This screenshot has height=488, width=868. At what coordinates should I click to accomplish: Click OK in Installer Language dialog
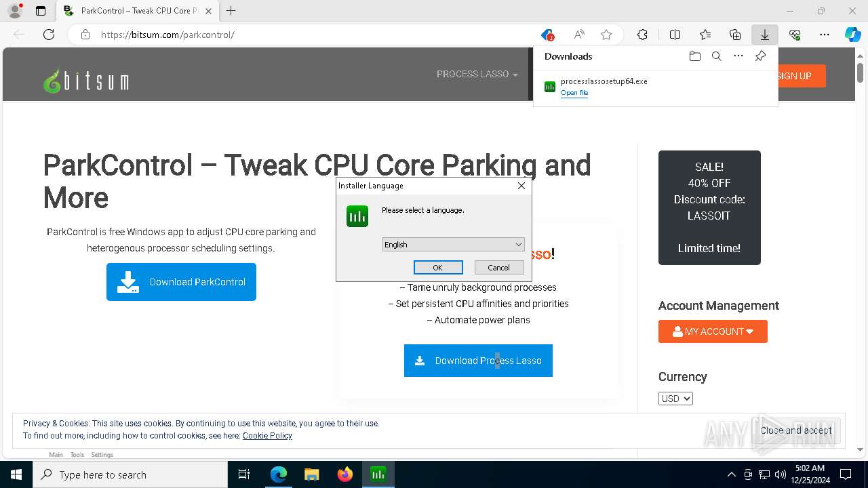(438, 267)
